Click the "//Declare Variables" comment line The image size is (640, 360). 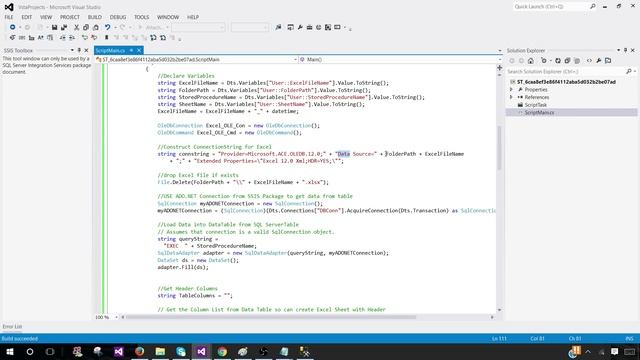coord(186,76)
